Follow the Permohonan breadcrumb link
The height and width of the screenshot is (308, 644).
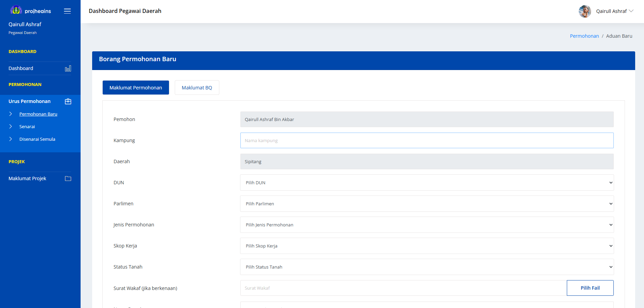pos(584,36)
